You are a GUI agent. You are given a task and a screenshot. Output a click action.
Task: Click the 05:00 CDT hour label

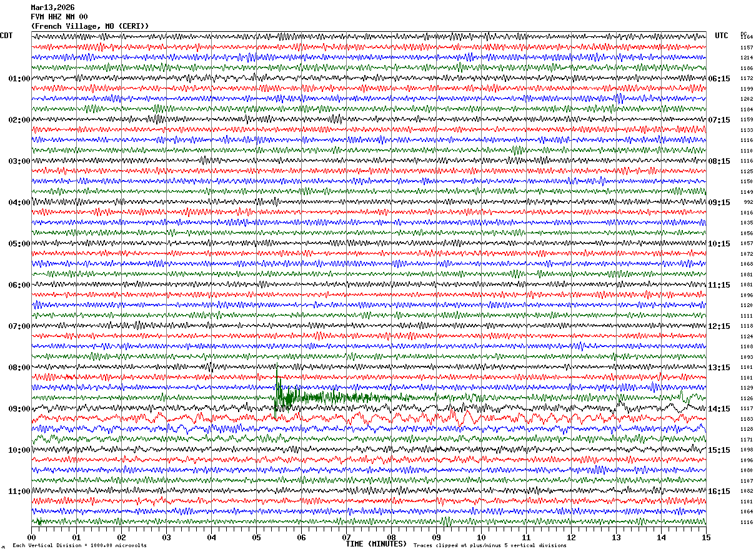[19, 244]
